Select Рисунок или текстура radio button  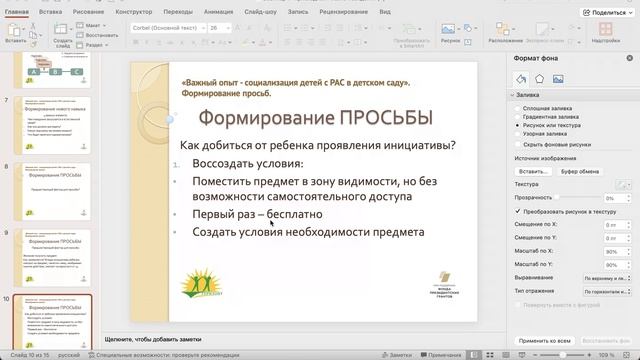[518, 125]
